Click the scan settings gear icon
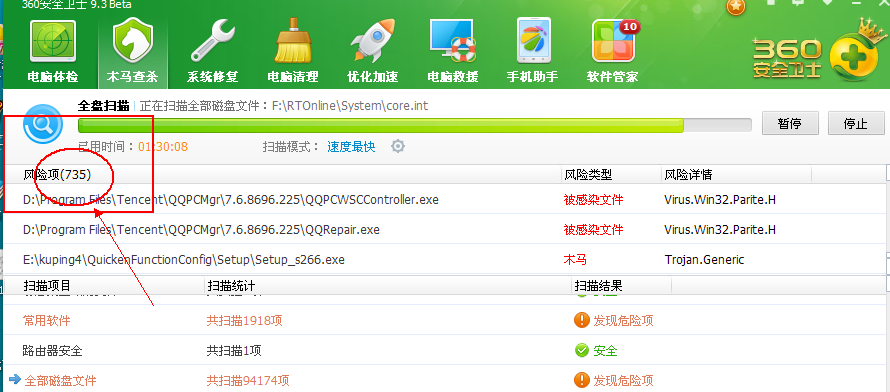This screenshot has height=392, width=890. 398,146
